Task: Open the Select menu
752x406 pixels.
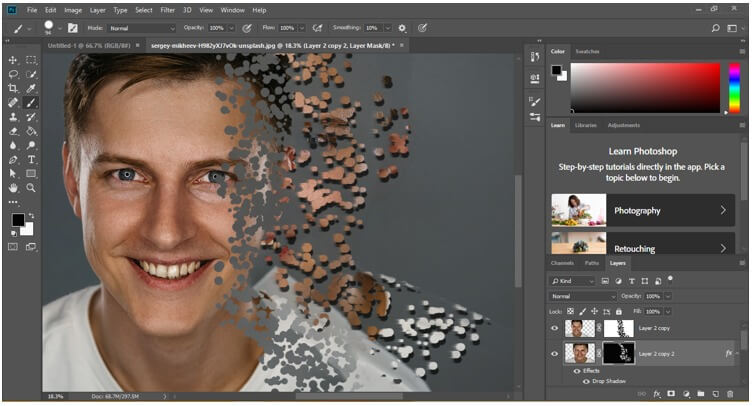Action: (143, 10)
